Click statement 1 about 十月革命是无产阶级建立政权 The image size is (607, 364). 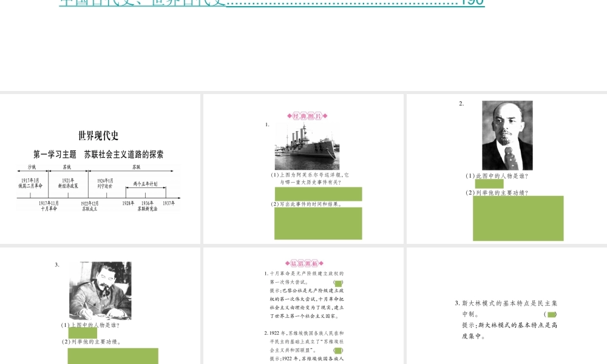[304, 278]
